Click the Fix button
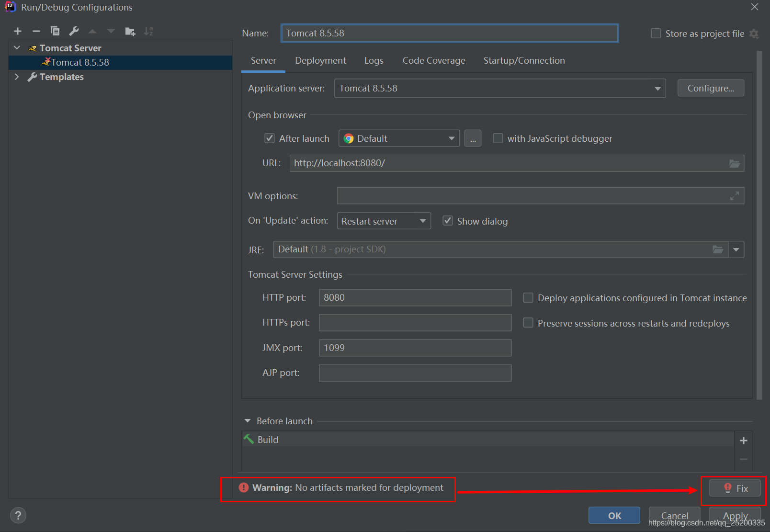Viewport: 770px width, 532px height. tap(735, 488)
